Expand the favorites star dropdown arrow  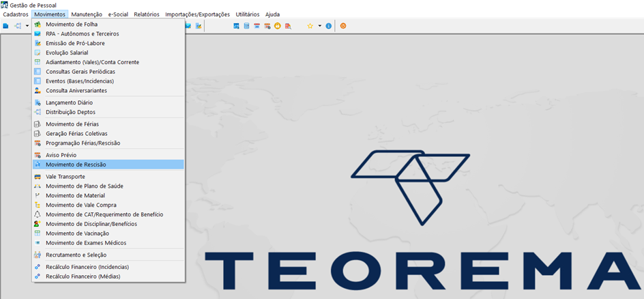[x=319, y=26]
